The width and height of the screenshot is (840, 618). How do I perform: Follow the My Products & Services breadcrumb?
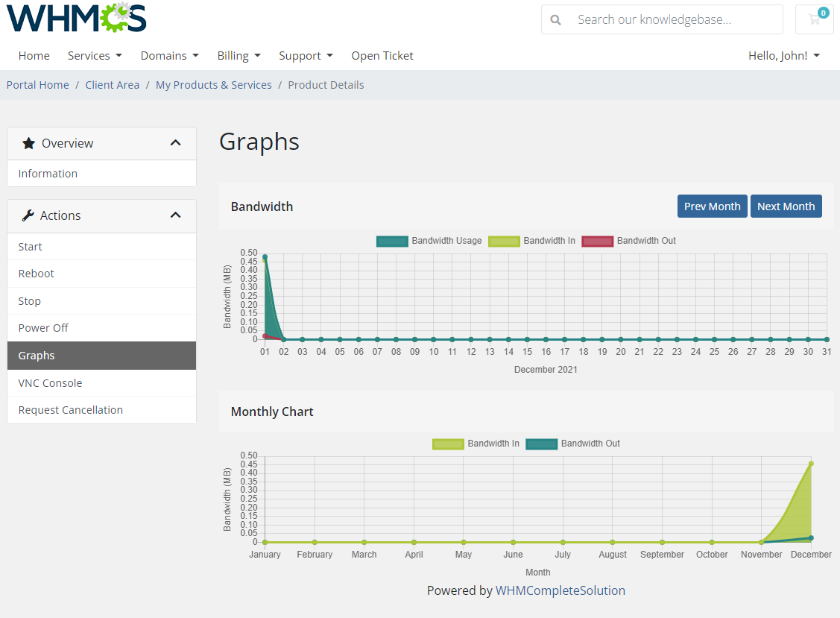tap(214, 85)
